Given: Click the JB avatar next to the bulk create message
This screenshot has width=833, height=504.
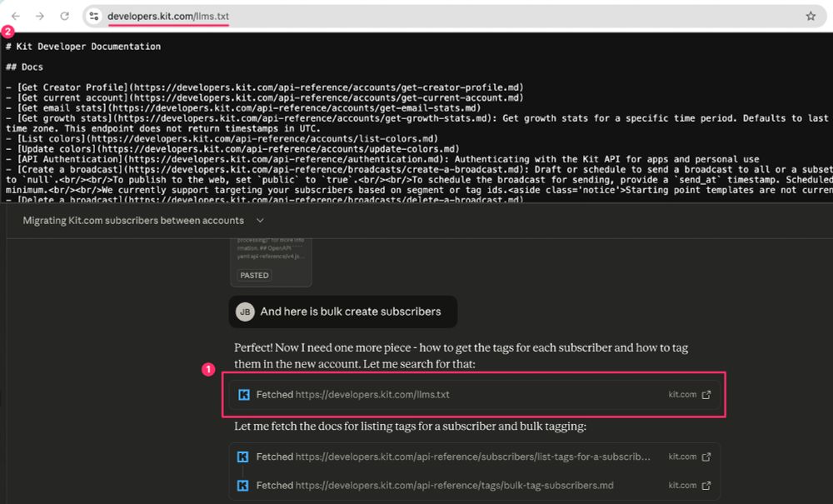Looking at the screenshot, I should [244, 312].
